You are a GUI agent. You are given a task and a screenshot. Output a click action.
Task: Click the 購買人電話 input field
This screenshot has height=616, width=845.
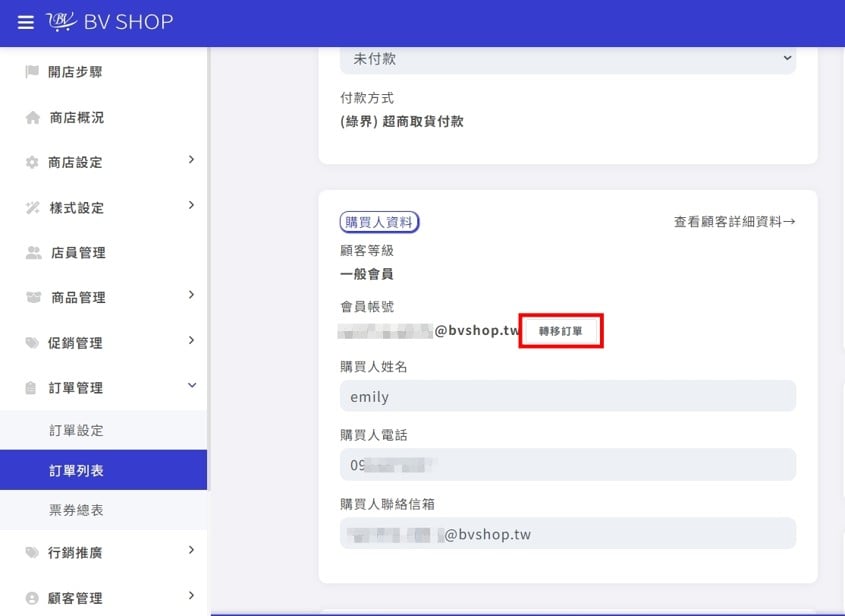568,465
